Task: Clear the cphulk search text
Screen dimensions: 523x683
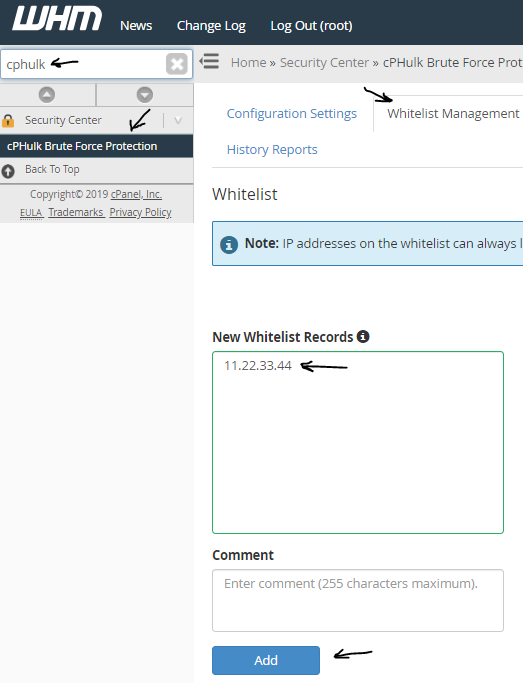Action: (177, 64)
